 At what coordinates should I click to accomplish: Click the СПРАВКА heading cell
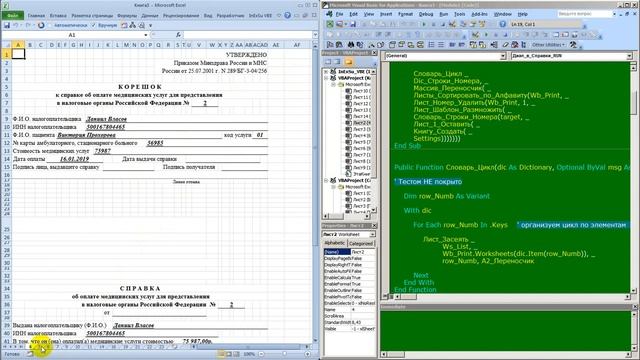point(140,288)
